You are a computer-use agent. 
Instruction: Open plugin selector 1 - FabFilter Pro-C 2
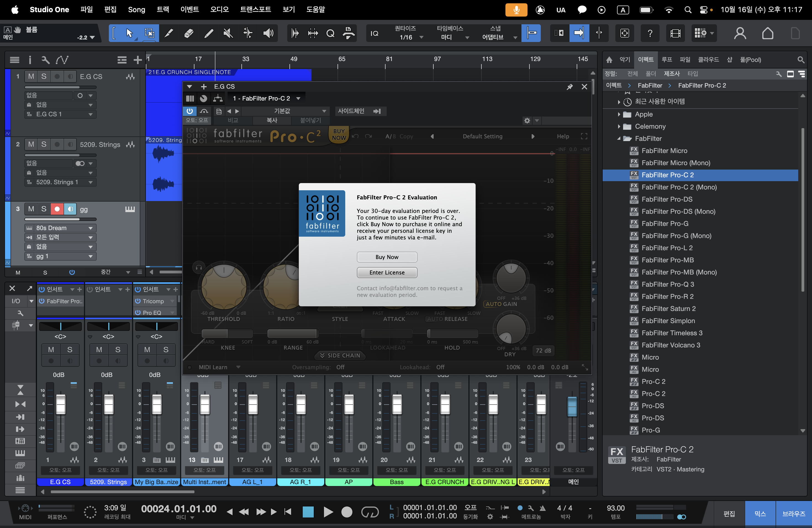point(266,98)
